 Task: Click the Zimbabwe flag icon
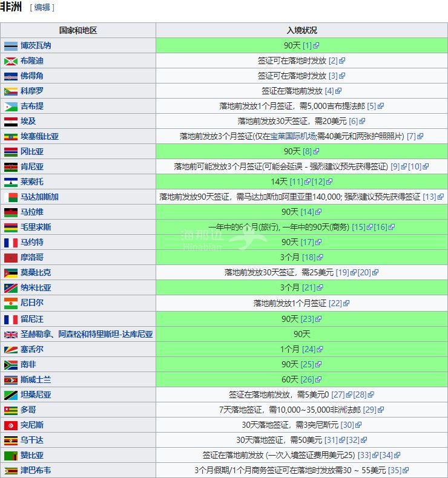point(10,471)
